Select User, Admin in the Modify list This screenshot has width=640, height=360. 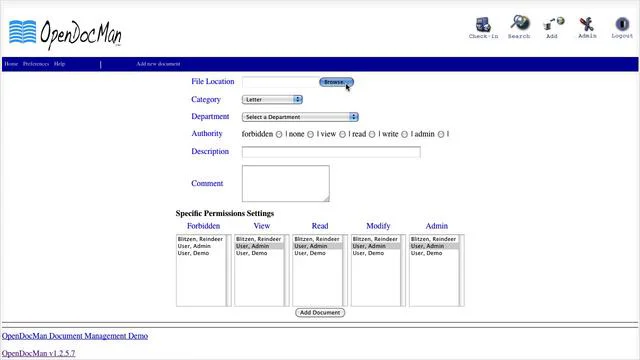point(376,246)
